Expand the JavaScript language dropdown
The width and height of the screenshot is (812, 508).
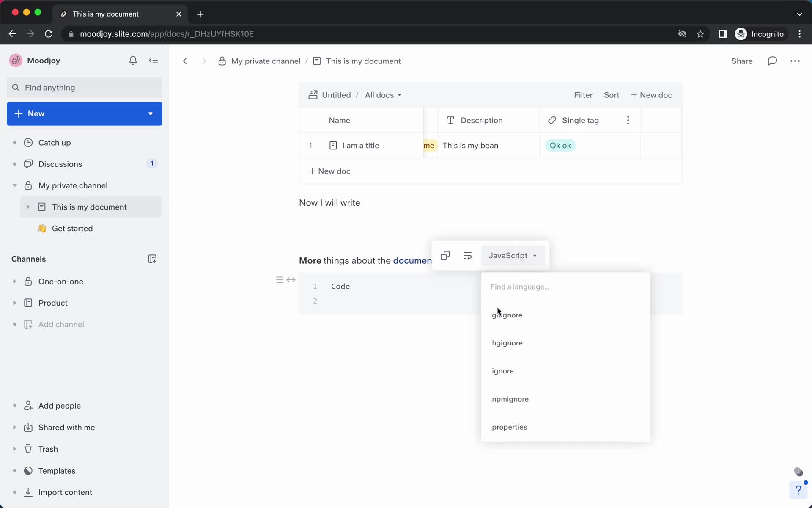click(x=512, y=255)
